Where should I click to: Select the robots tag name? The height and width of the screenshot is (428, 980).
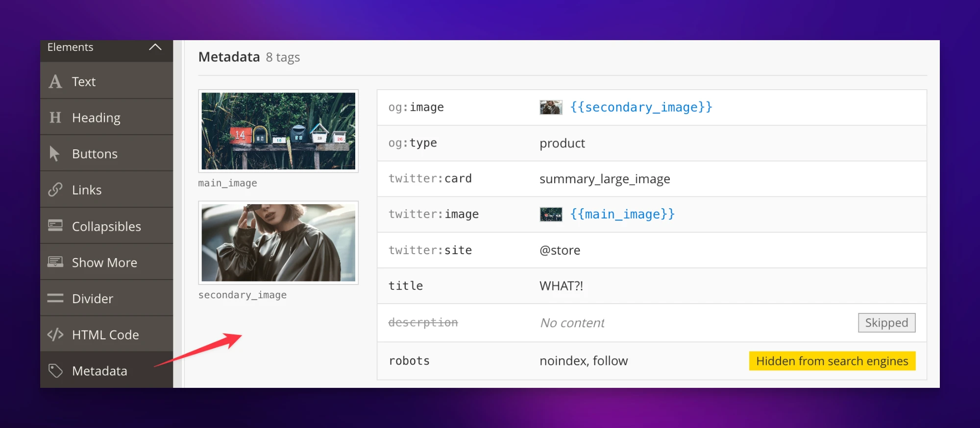click(409, 361)
